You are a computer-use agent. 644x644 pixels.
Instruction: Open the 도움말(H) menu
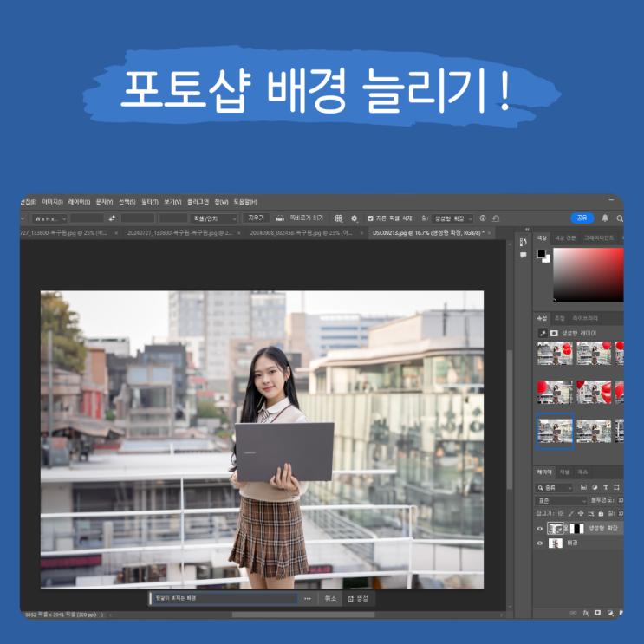click(245, 202)
